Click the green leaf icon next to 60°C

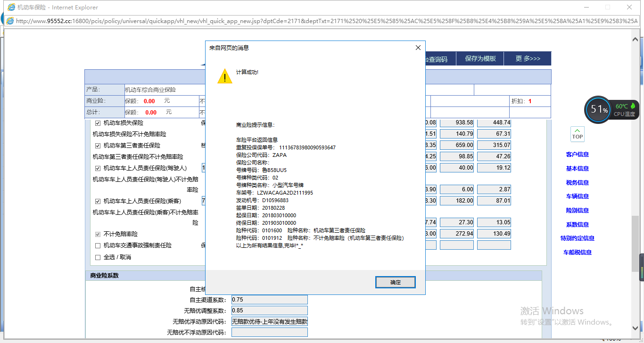point(633,106)
